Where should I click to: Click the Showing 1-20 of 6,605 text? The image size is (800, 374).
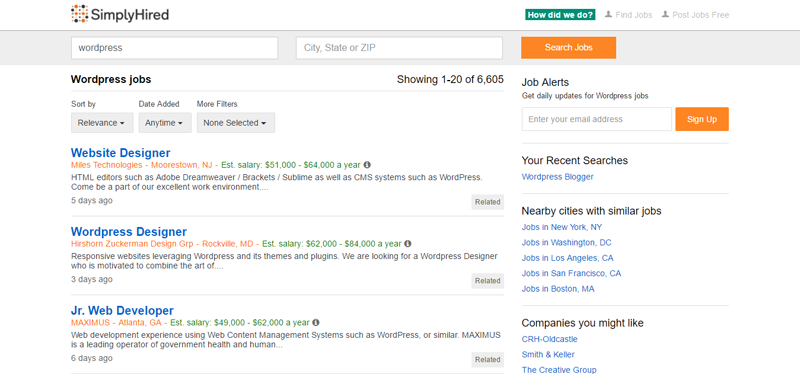pyautogui.click(x=450, y=80)
